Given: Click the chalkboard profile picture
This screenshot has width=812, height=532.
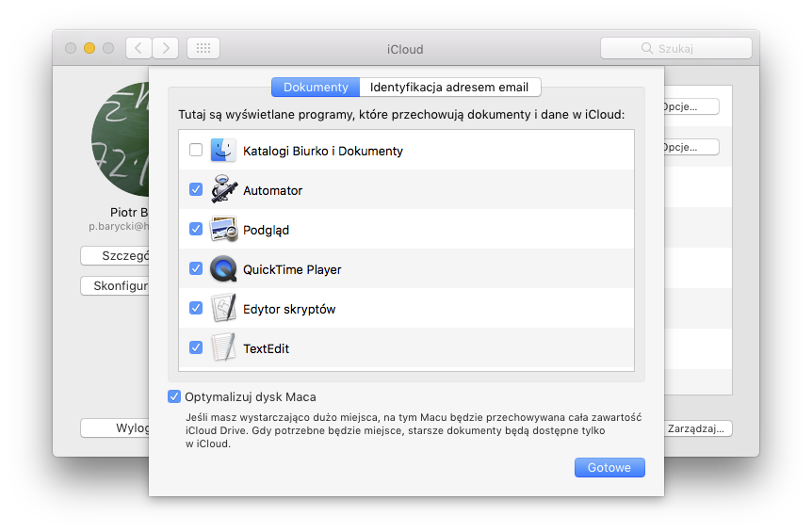Looking at the screenshot, I should tap(121, 139).
